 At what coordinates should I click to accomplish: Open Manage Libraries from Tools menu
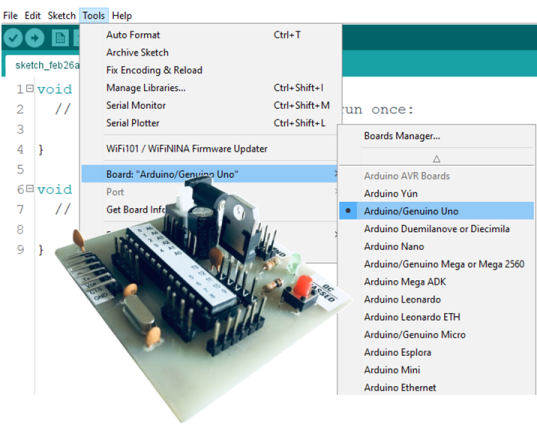(x=211, y=88)
